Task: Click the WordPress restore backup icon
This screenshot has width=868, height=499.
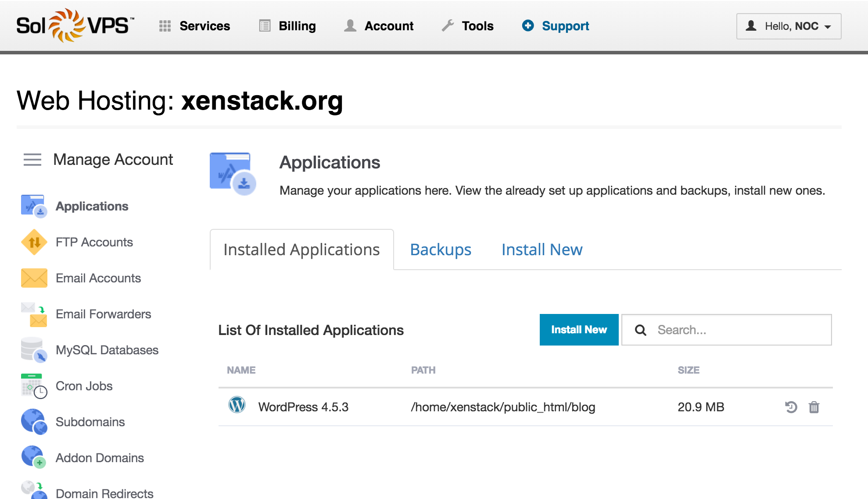Action: pos(791,407)
